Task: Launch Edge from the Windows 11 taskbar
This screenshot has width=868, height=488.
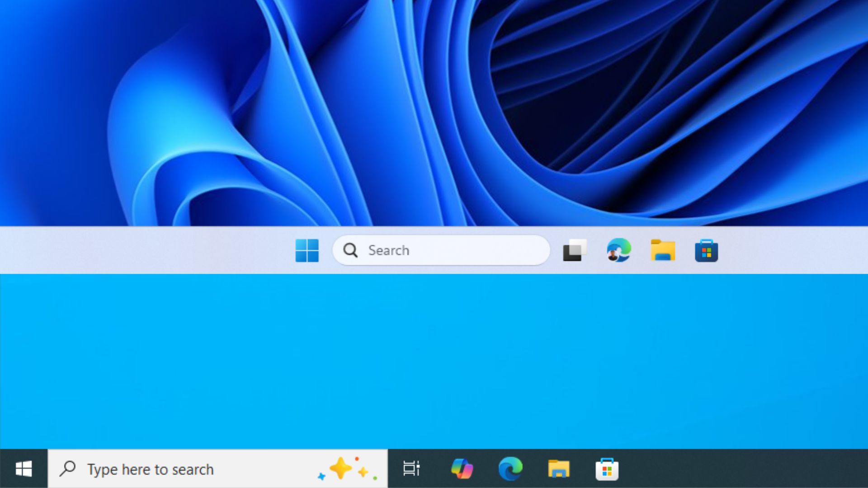Action: [x=619, y=250]
